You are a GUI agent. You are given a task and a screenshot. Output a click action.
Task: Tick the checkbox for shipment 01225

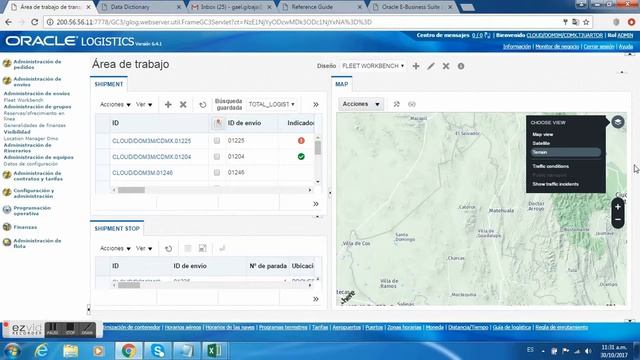click(x=217, y=140)
